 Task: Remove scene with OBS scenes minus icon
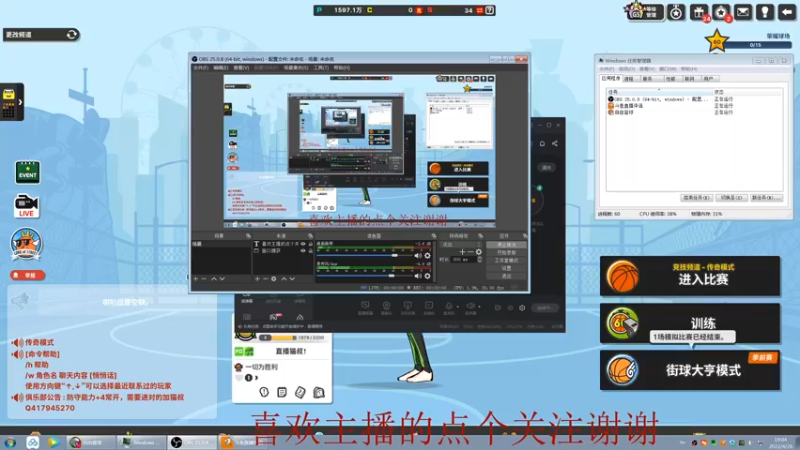[204, 279]
